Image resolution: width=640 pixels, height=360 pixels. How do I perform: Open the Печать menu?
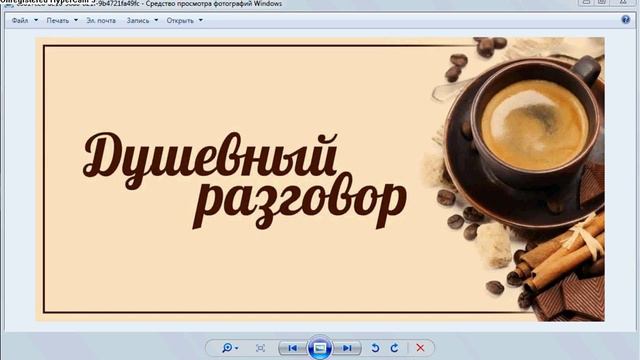[x=58, y=20]
